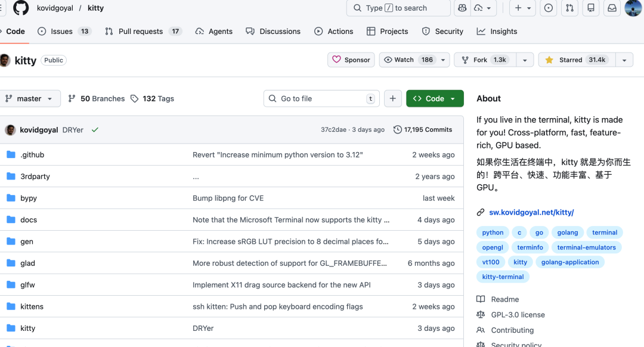644x347 pixels.
Task: Click the Sponsor button
Action: pyautogui.click(x=351, y=60)
